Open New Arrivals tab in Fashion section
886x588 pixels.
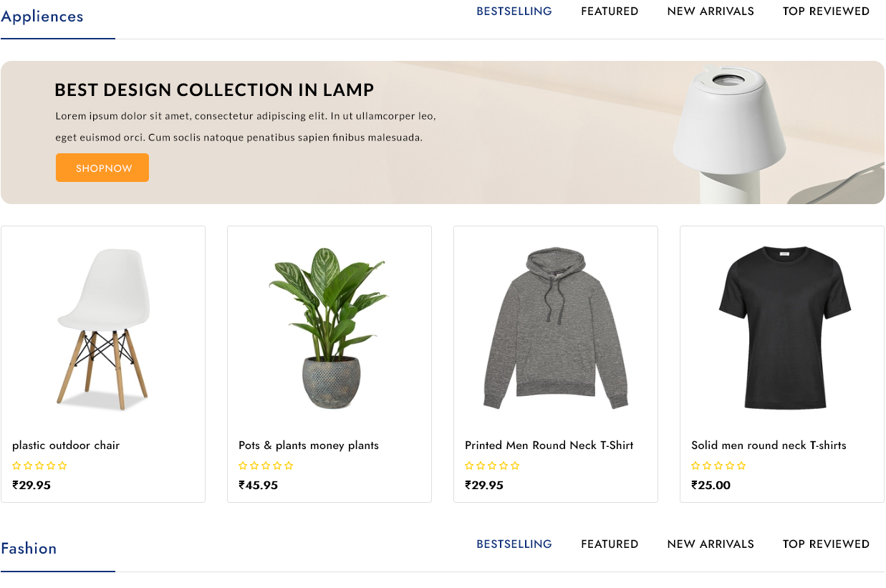click(x=711, y=544)
